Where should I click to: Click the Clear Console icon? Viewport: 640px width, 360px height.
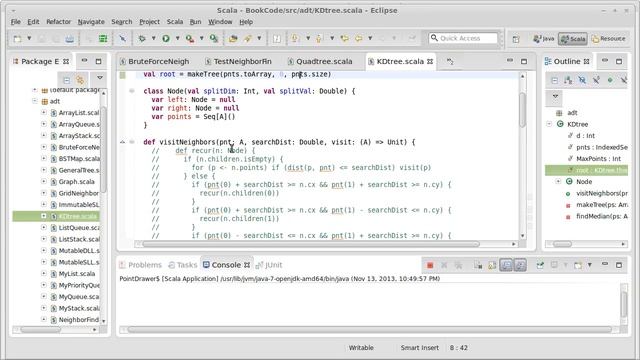coord(478,265)
